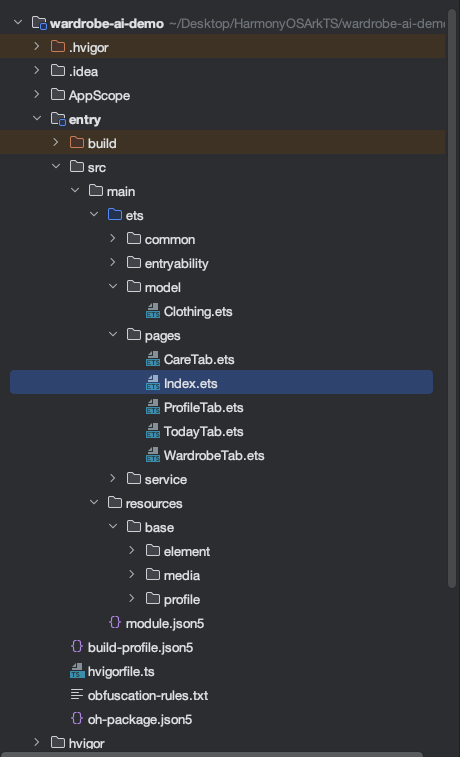Click the vertical scrollbar of project tree
460x757 pixels.
[x=452, y=298]
